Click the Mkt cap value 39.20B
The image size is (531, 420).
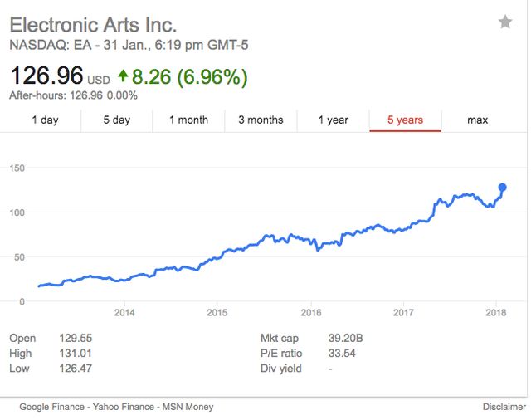[x=345, y=339]
